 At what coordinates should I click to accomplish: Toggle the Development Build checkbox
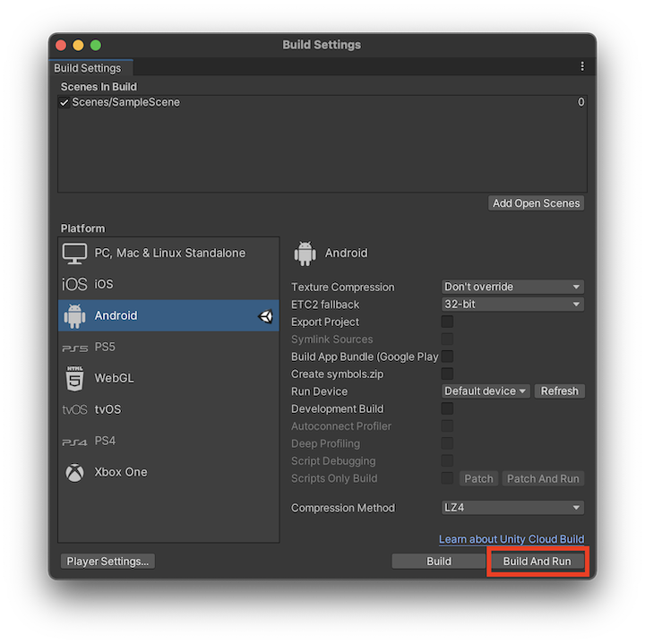pos(447,408)
